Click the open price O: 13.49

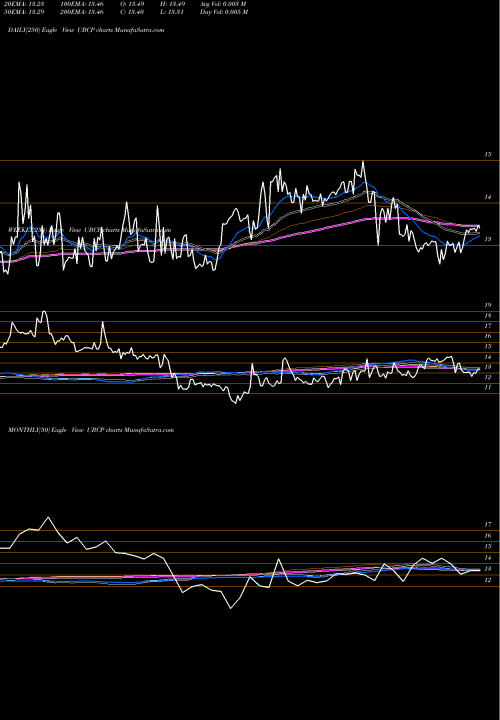tap(132, 4)
